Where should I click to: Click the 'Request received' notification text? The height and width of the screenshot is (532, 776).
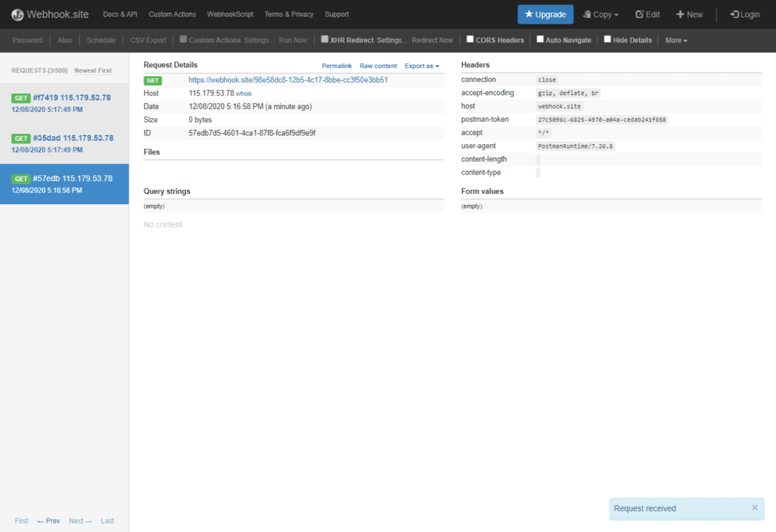[645, 509]
